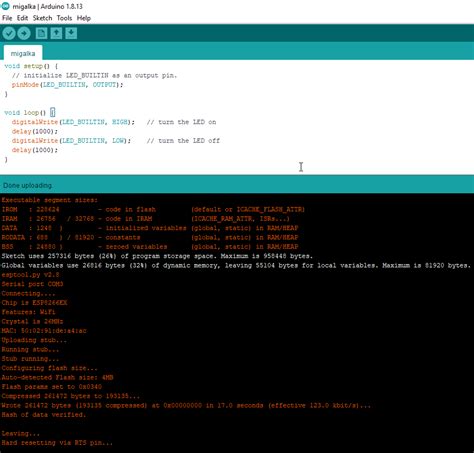Click the IRAM code in IRAM line
The image size is (474, 453).
pos(145,219)
